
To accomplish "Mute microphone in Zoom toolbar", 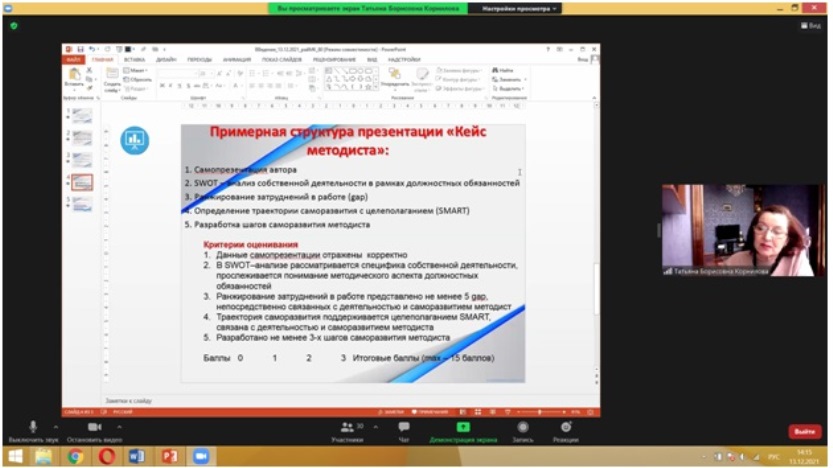I will coord(33,427).
